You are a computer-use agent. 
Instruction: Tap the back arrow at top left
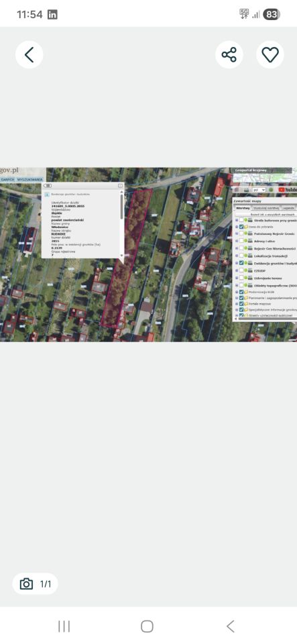tap(29, 54)
